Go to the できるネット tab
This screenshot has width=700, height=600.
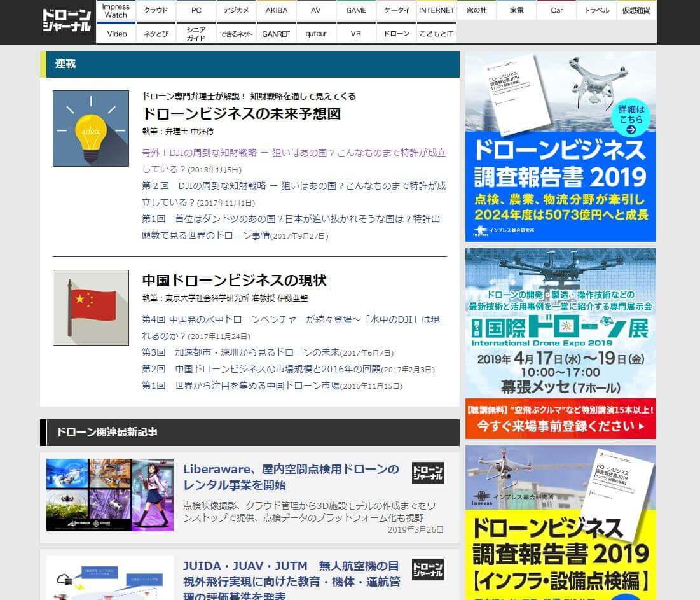[x=236, y=34]
